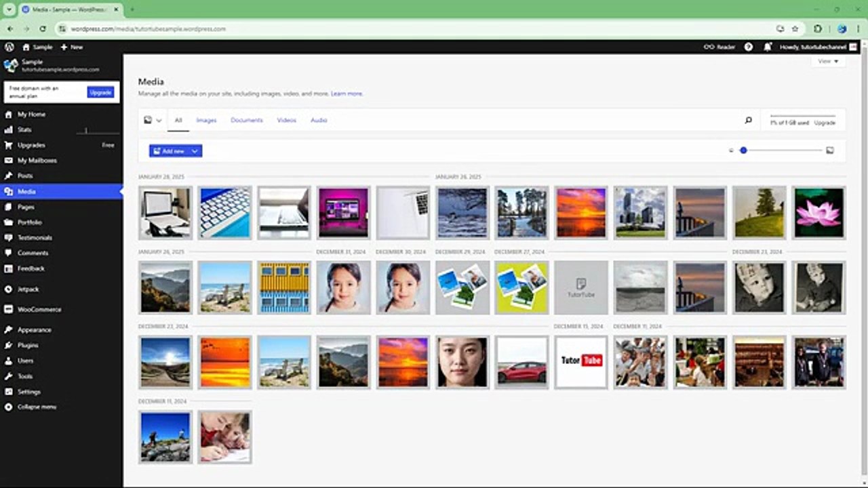
Task: Select the pink lotus flower thumbnail
Action: 818,212
